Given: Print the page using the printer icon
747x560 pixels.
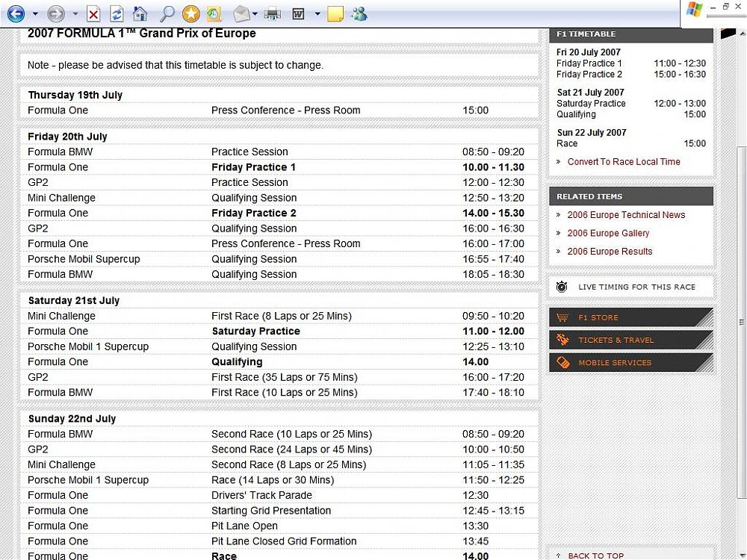Looking at the screenshot, I should click(x=273, y=13).
